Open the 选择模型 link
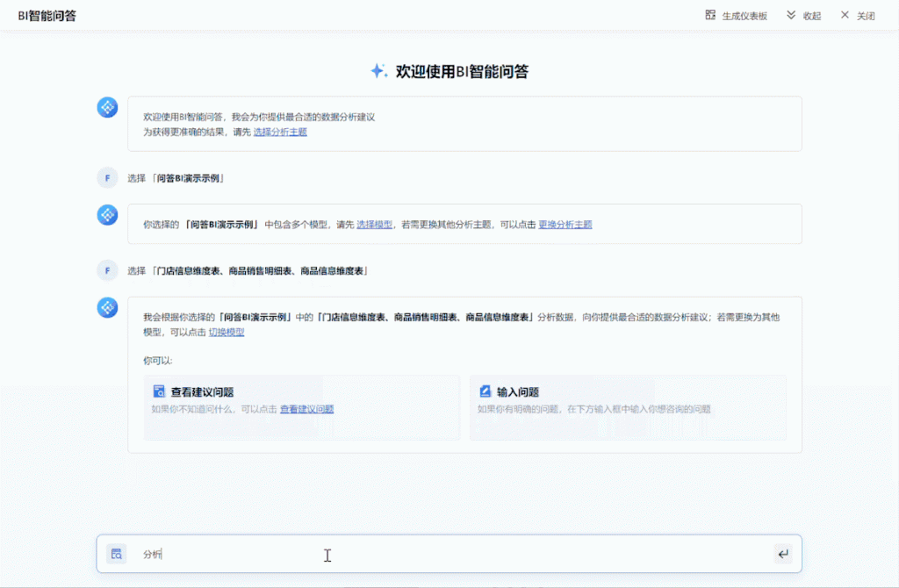This screenshot has width=899, height=588. pyautogui.click(x=374, y=225)
